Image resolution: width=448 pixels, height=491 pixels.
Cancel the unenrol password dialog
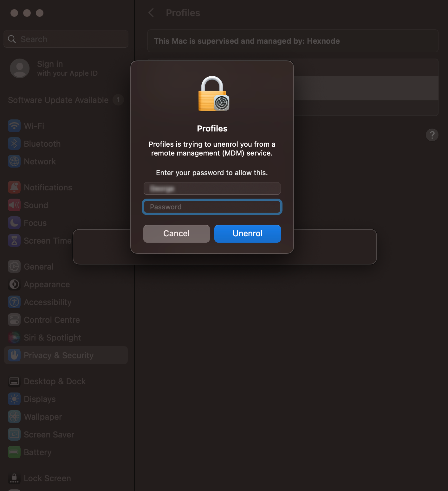coord(177,234)
